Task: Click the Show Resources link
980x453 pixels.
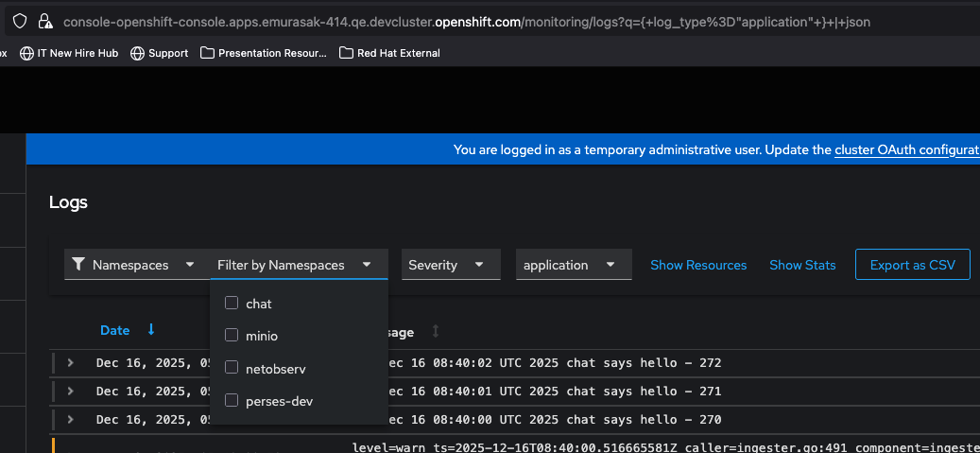Action: (698, 265)
